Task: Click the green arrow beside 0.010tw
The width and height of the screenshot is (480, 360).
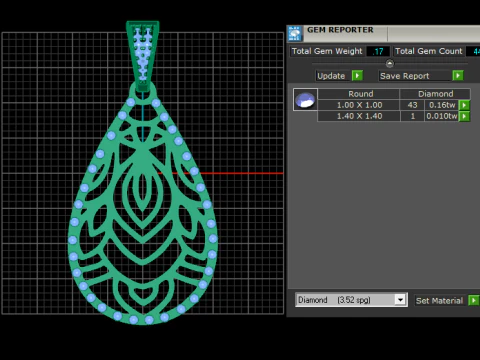Action: (x=464, y=116)
